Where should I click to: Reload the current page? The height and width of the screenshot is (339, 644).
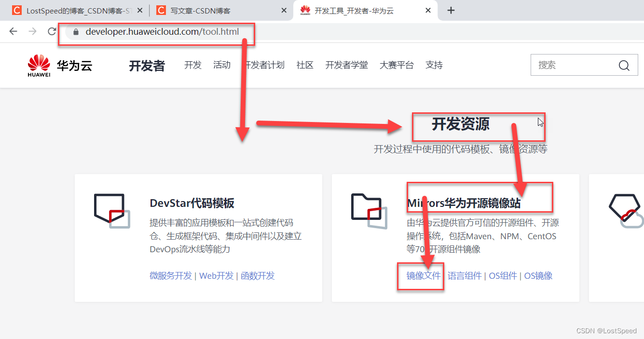[52, 31]
